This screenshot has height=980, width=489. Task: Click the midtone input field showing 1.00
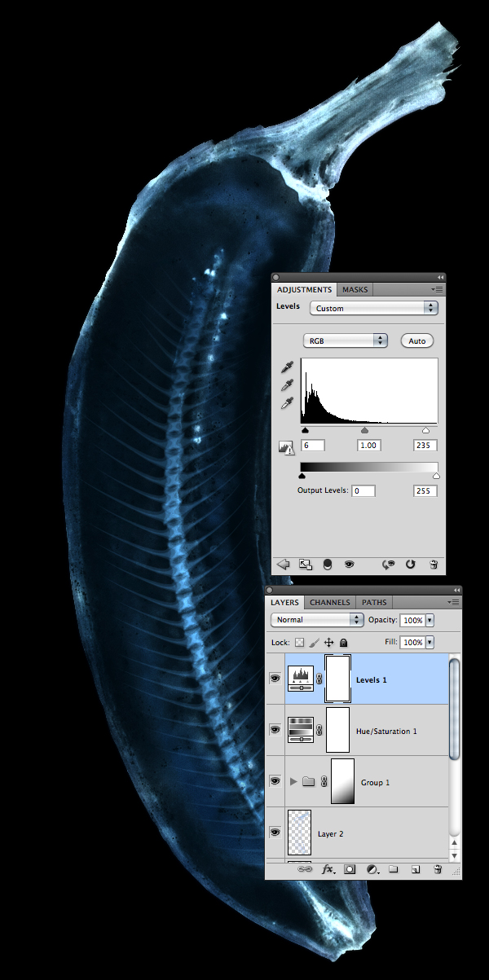369,446
